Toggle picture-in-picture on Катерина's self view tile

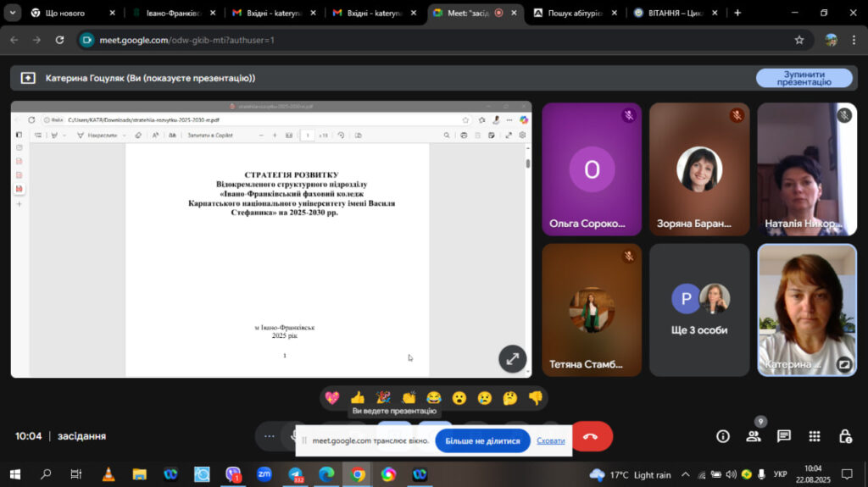coord(843,365)
